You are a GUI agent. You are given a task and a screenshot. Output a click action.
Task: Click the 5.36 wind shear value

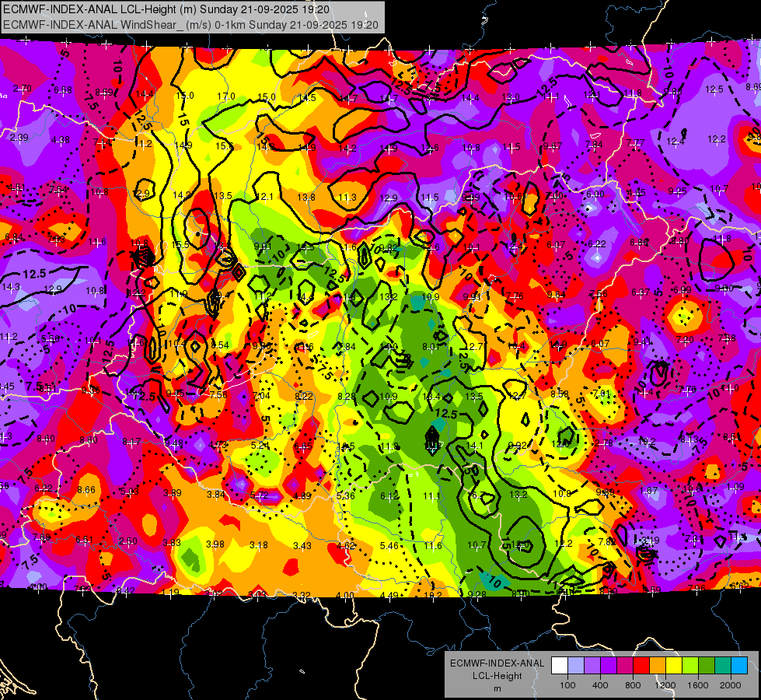[x=346, y=496]
